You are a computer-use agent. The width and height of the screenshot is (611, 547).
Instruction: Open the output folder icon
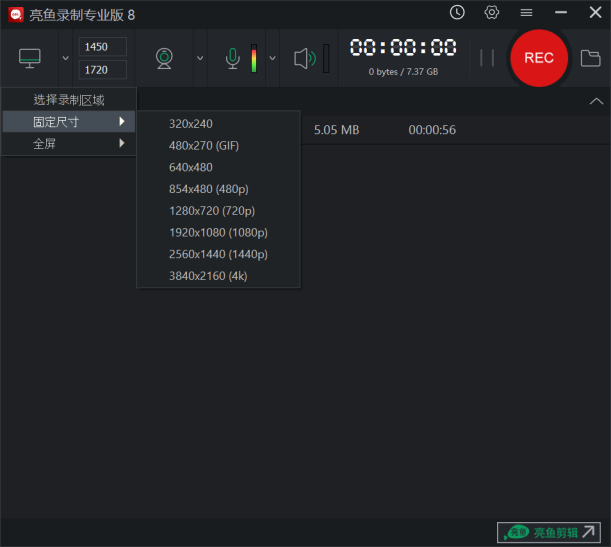(590, 58)
